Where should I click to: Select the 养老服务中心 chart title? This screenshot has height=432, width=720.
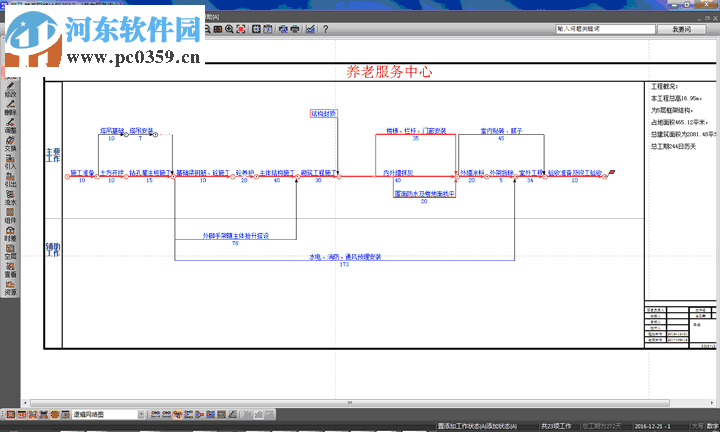[389, 72]
